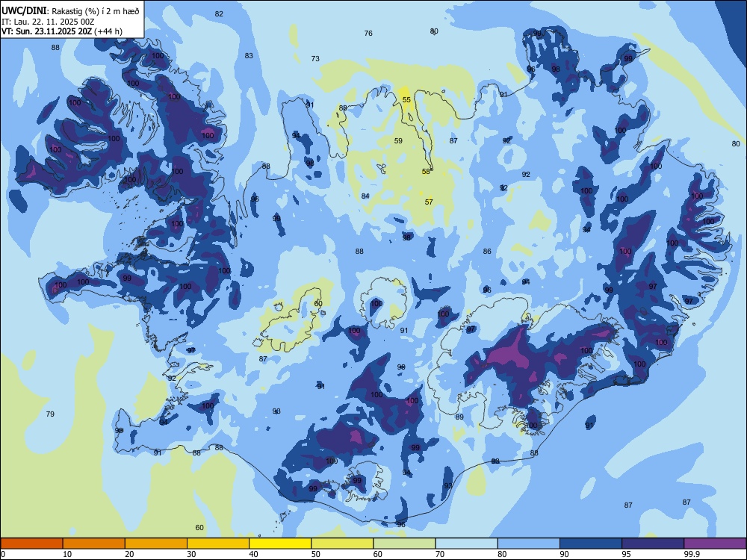Click the '57' humidity reading
Image resolution: width=747 pixels, height=560 pixels.
pos(429,202)
